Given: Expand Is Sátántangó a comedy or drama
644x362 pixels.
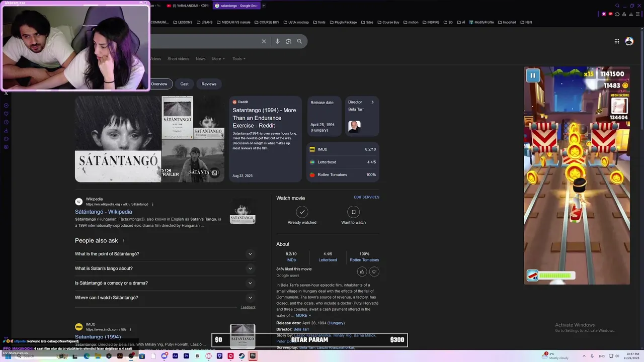Looking at the screenshot, I should tap(164, 283).
